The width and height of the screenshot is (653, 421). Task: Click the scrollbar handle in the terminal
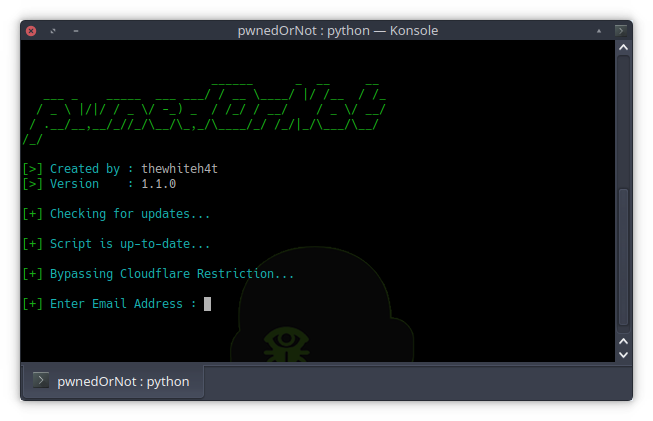[623, 257]
